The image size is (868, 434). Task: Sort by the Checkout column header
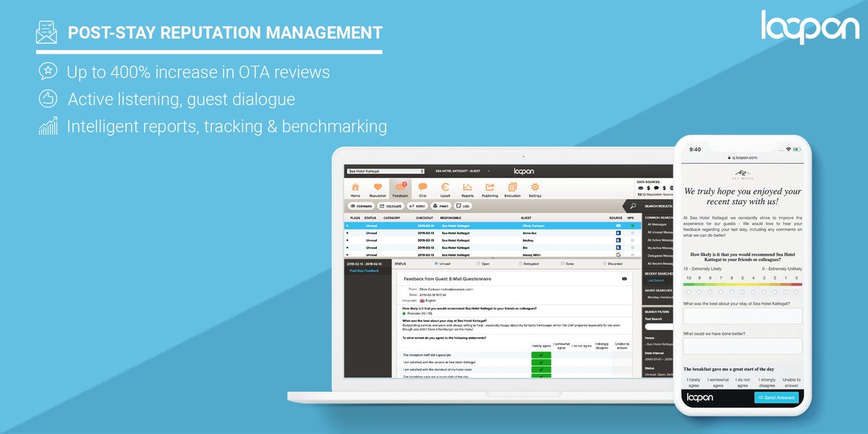425,217
